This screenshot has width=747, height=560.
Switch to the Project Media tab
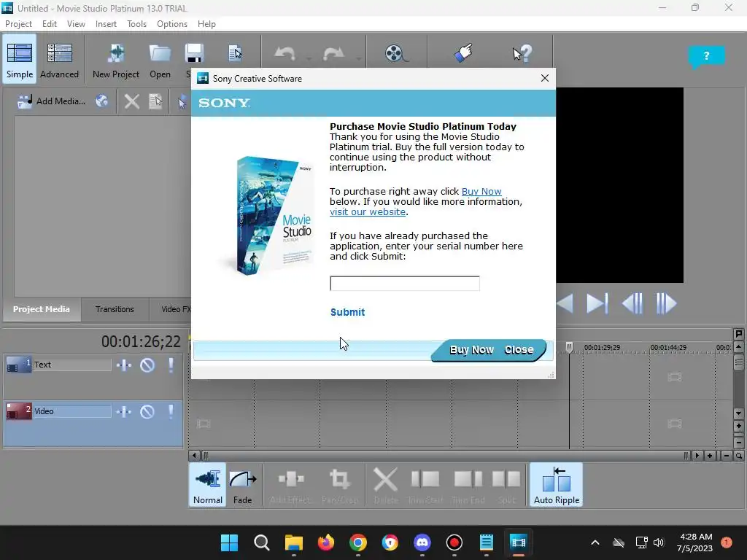pos(42,309)
